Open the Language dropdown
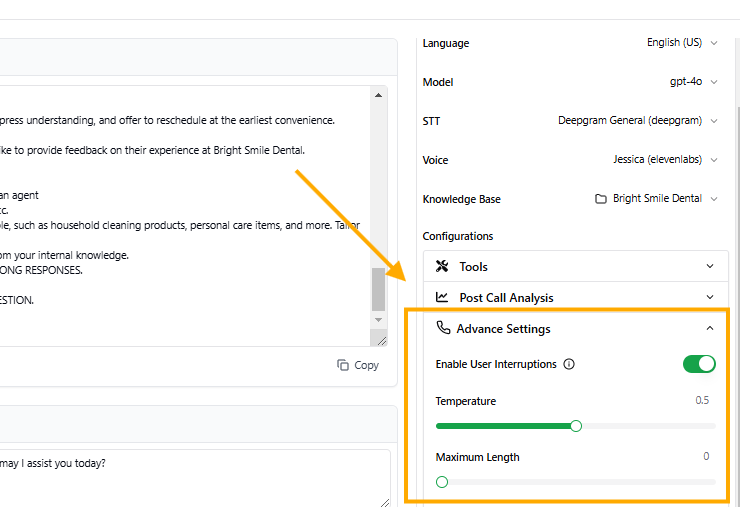The image size is (740, 507). [x=682, y=42]
